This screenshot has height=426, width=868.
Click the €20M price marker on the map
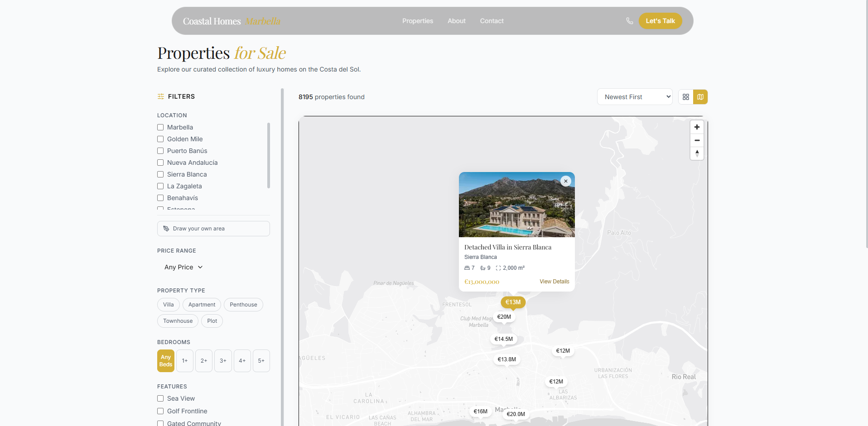point(504,317)
